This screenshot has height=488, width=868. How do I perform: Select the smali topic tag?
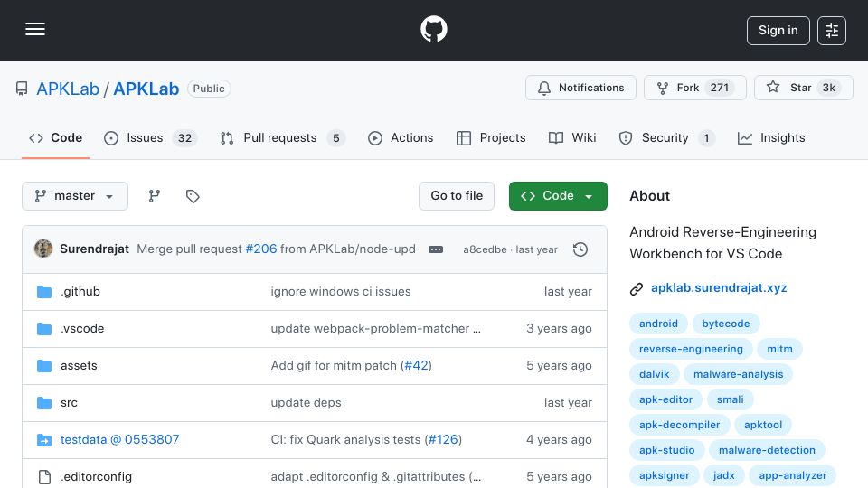(730, 400)
